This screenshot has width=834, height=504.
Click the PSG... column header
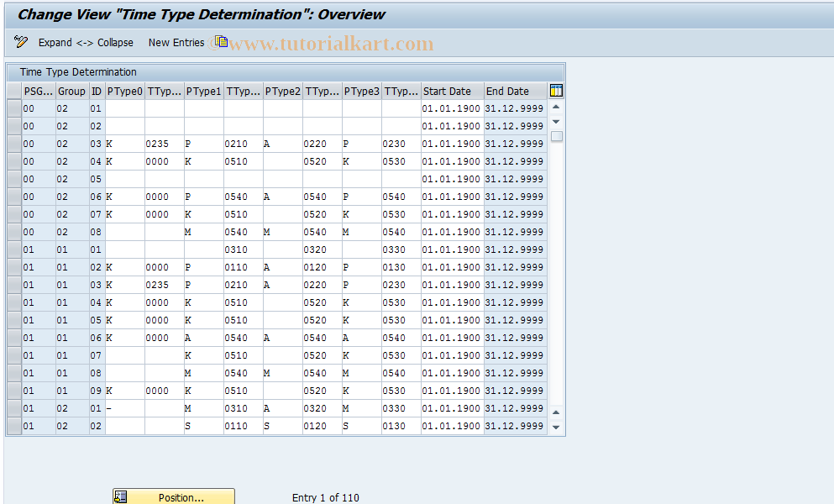pyautogui.click(x=39, y=91)
